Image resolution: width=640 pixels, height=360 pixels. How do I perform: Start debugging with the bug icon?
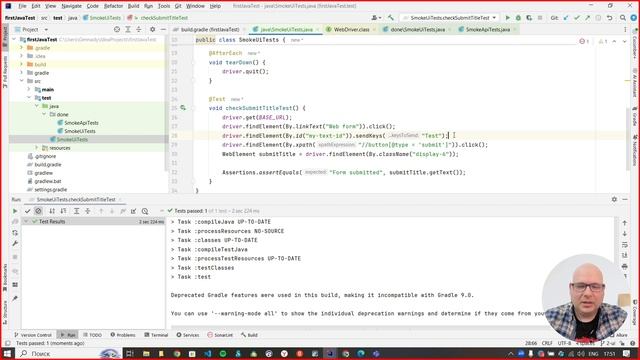click(x=518, y=18)
